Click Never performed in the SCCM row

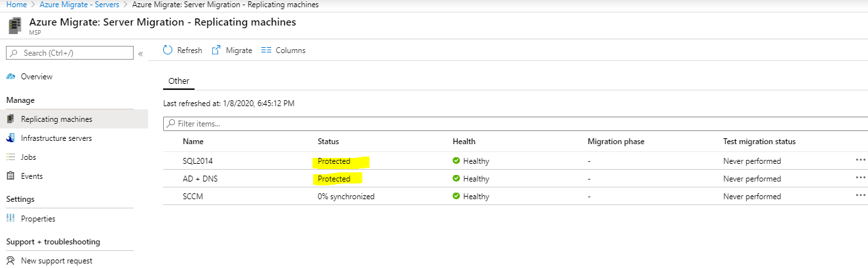pyautogui.click(x=752, y=197)
